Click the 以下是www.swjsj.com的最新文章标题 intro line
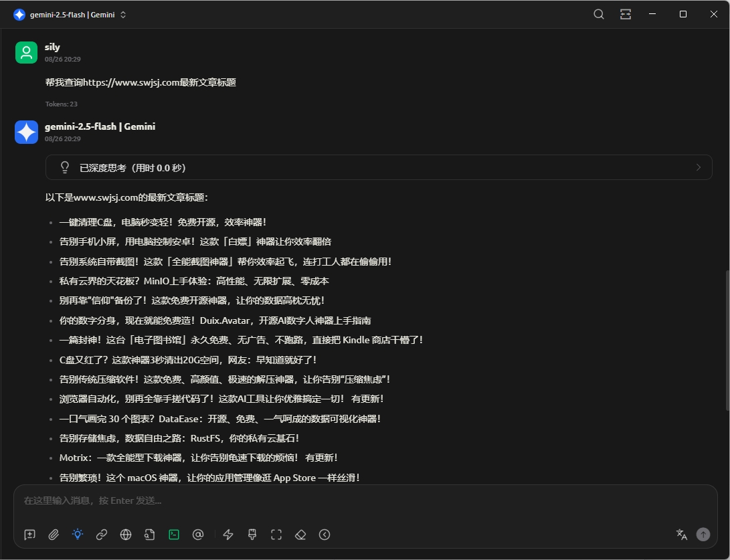 coord(126,197)
